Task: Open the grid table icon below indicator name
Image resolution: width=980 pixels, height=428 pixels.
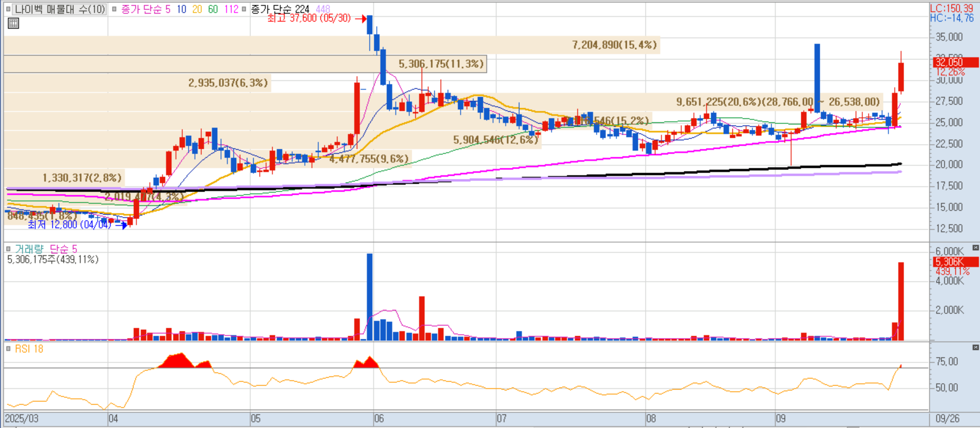Action: click(x=13, y=23)
